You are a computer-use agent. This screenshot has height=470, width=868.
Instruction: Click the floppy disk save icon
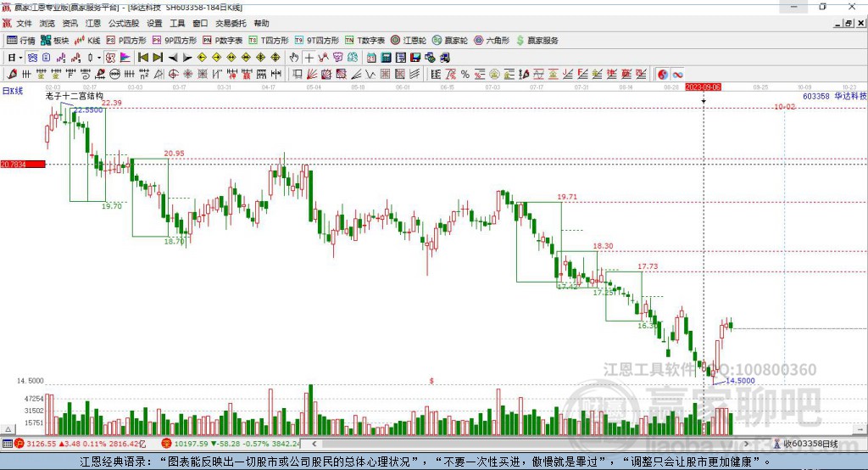[415, 58]
